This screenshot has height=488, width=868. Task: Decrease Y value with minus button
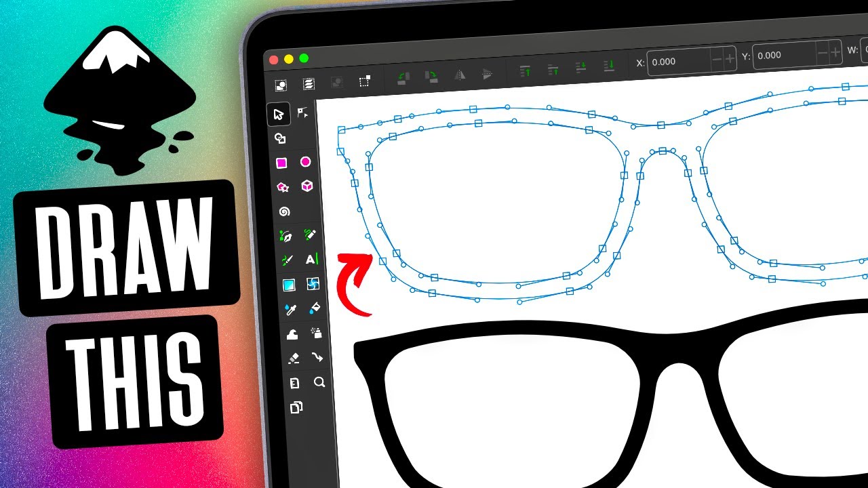pos(822,53)
